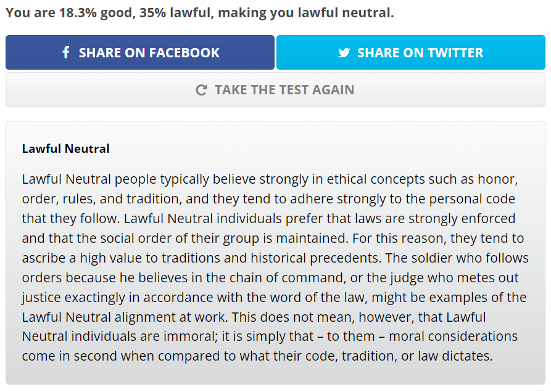Retake quiz via TAKE THE TEST AGAIN
The width and height of the screenshot is (551, 392).
(275, 89)
